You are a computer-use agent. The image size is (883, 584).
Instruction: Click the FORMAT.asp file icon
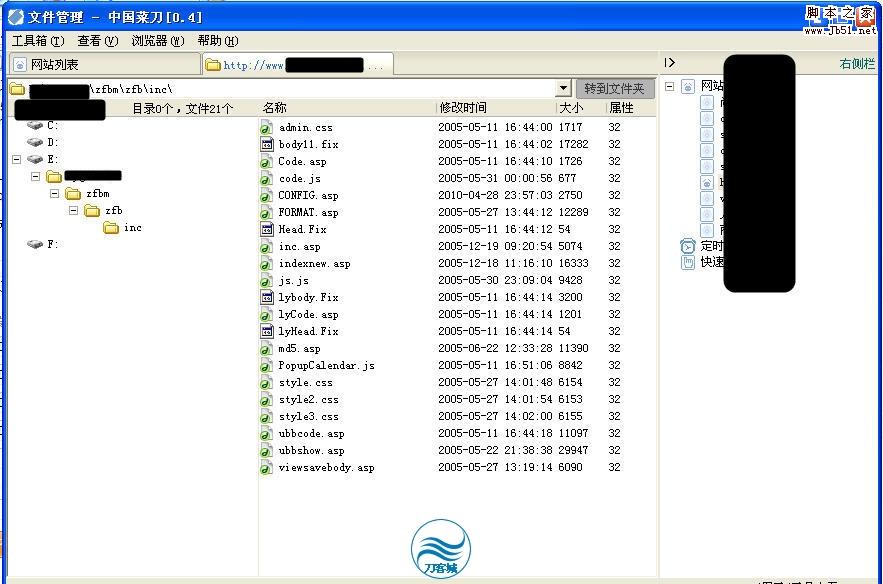(x=266, y=213)
